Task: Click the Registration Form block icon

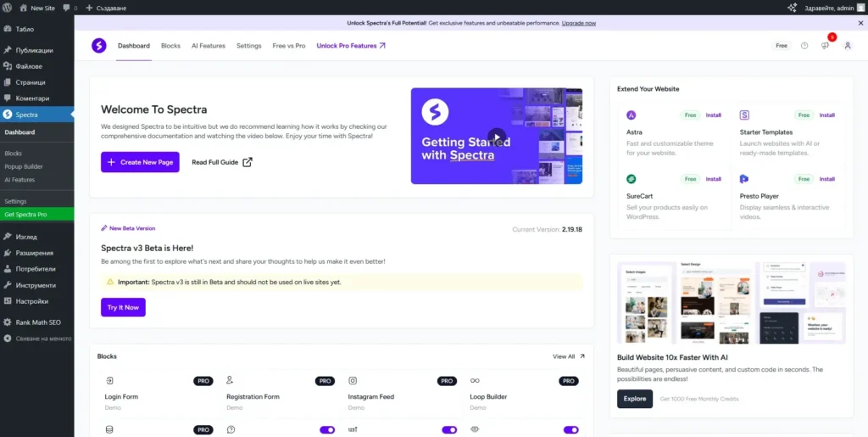Action: click(x=231, y=380)
